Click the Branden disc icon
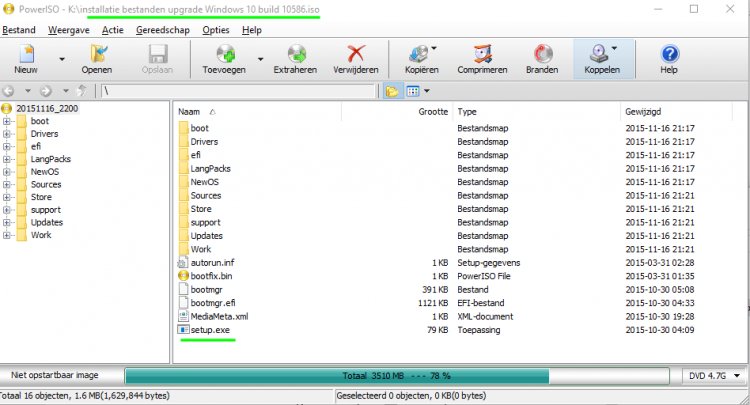This screenshot has width=750, height=405. pos(543,56)
